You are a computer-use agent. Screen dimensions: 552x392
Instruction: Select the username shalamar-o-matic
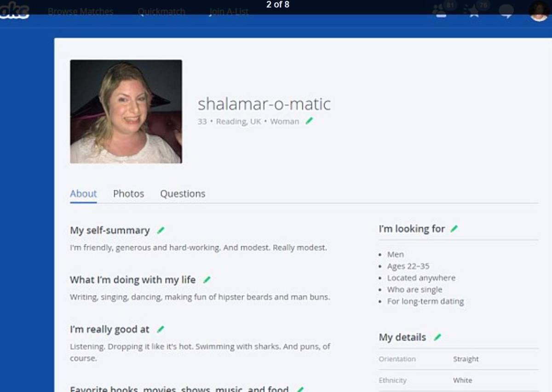coord(264,104)
